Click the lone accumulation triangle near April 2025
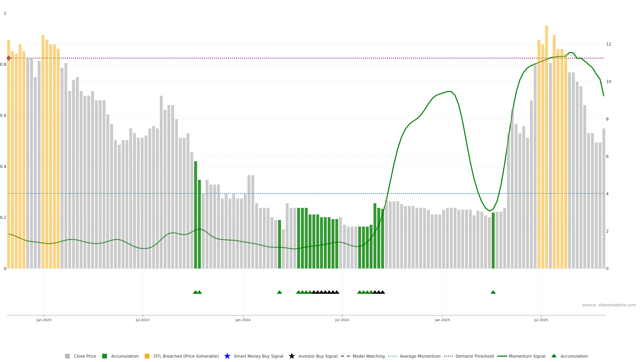 pos(493,292)
